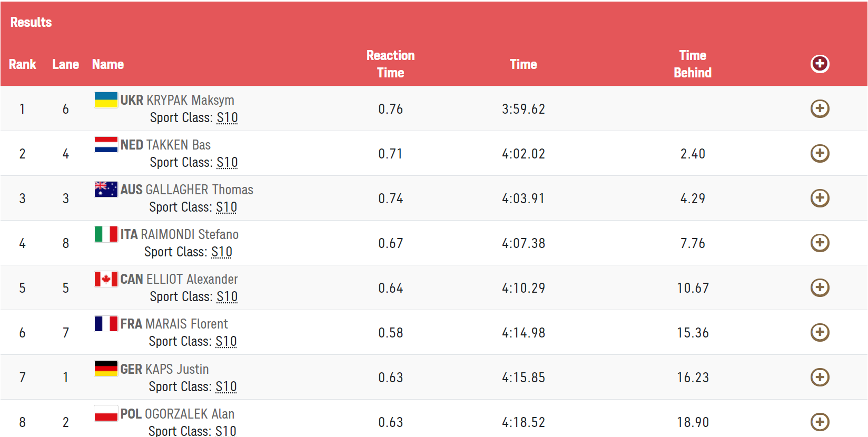Click the Australia flag icon
Screen dimensions: 868x437
[x=106, y=189]
